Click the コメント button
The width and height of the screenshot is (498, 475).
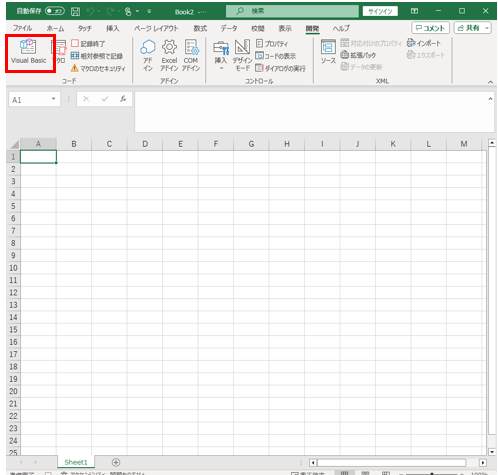tap(430, 28)
